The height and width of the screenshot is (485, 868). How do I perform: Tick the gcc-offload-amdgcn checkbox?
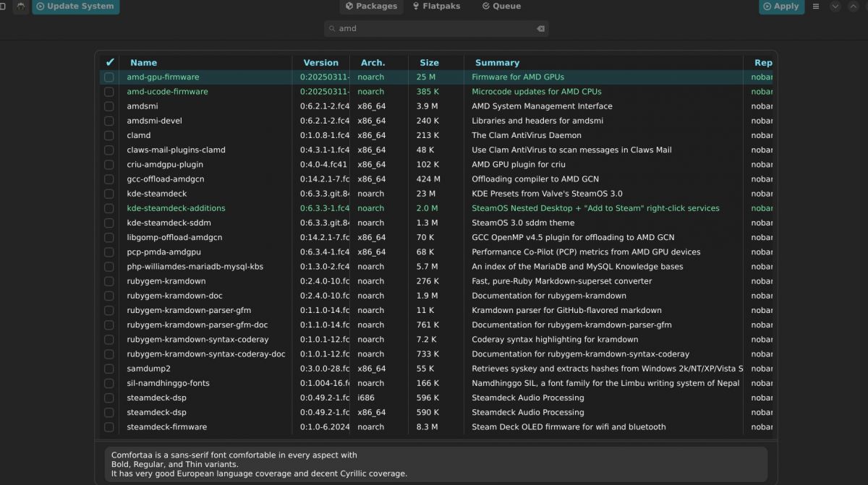point(109,179)
